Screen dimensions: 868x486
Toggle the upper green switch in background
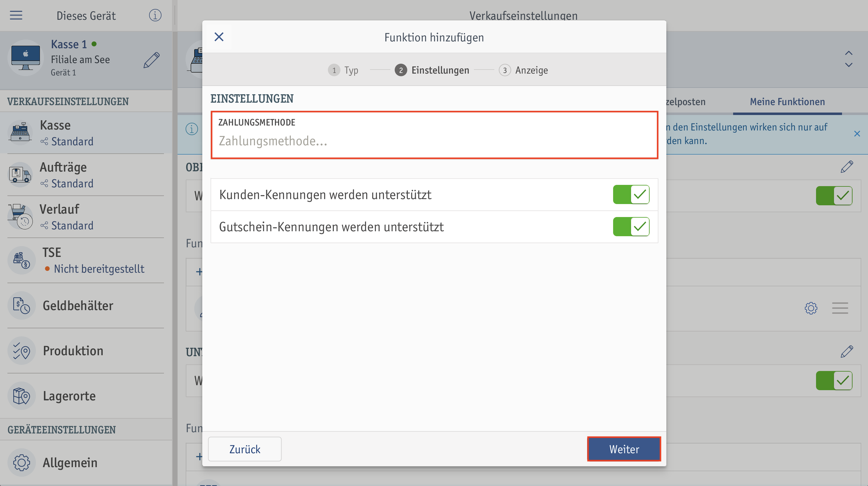[x=834, y=196]
